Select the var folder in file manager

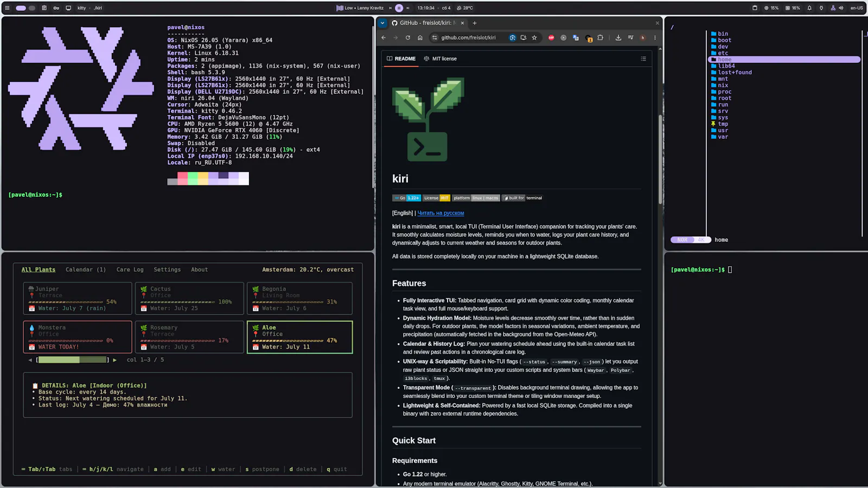pyautogui.click(x=720, y=137)
